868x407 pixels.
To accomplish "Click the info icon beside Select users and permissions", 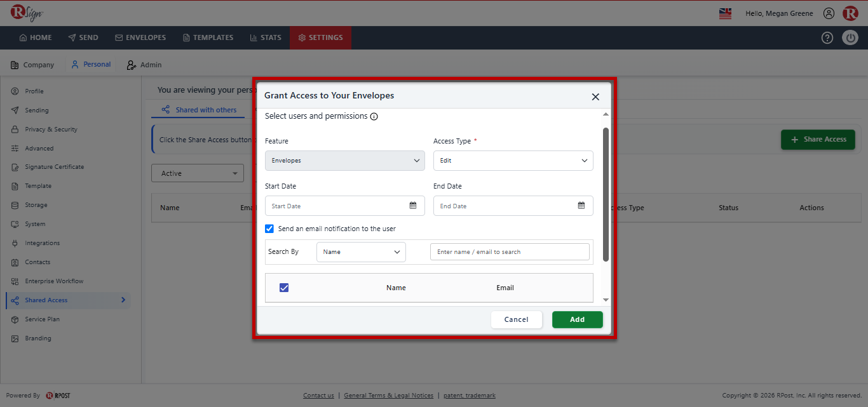I will [374, 117].
